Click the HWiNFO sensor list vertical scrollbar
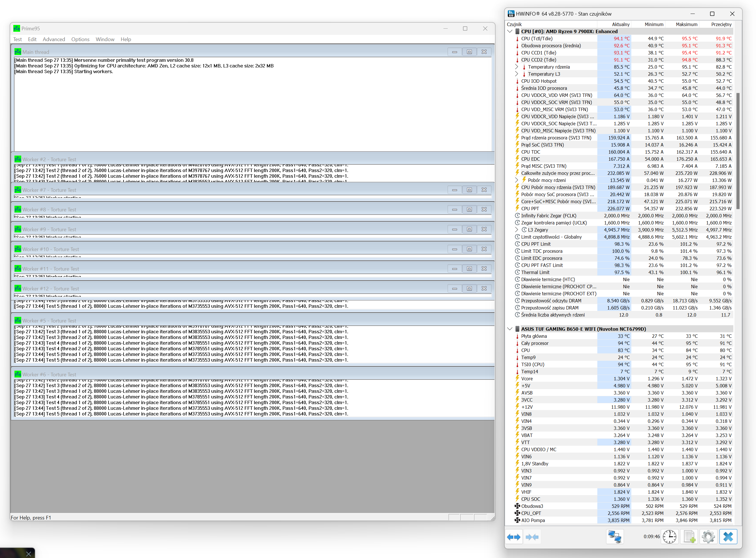 pos(738,151)
